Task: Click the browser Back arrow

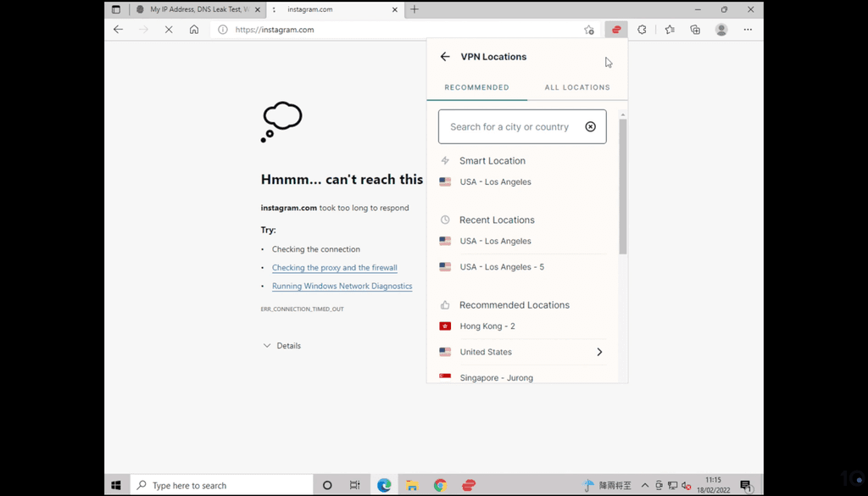Action: pos(119,30)
